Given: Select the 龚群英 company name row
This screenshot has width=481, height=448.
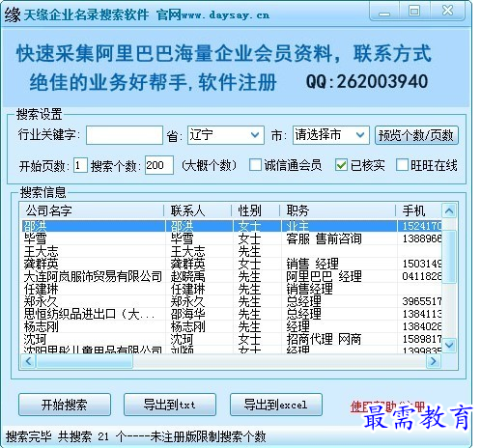Looking at the screenshot, I should 41,264.
